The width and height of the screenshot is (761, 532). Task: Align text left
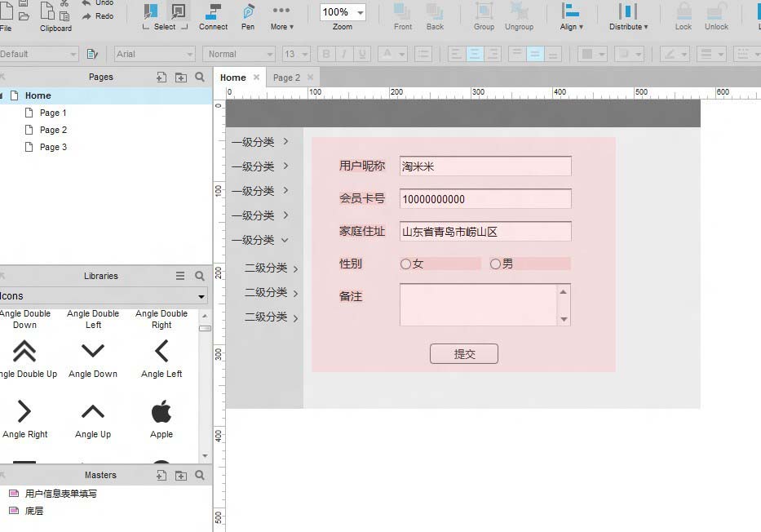[x=456, y=54]
